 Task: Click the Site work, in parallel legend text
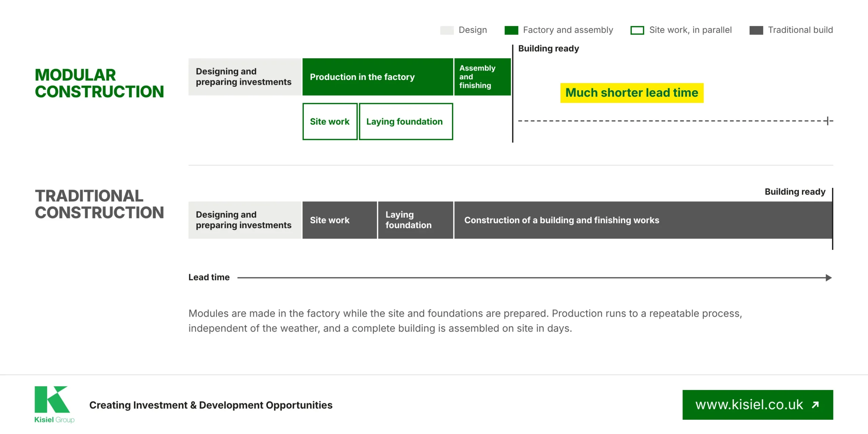coord(690,30)
